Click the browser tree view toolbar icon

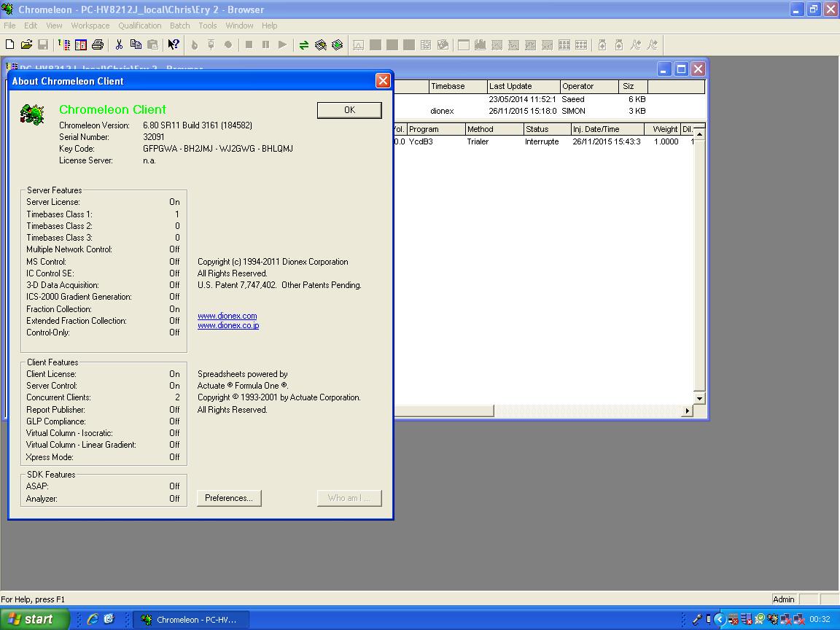pyautogui.click(x=64, y=45)
